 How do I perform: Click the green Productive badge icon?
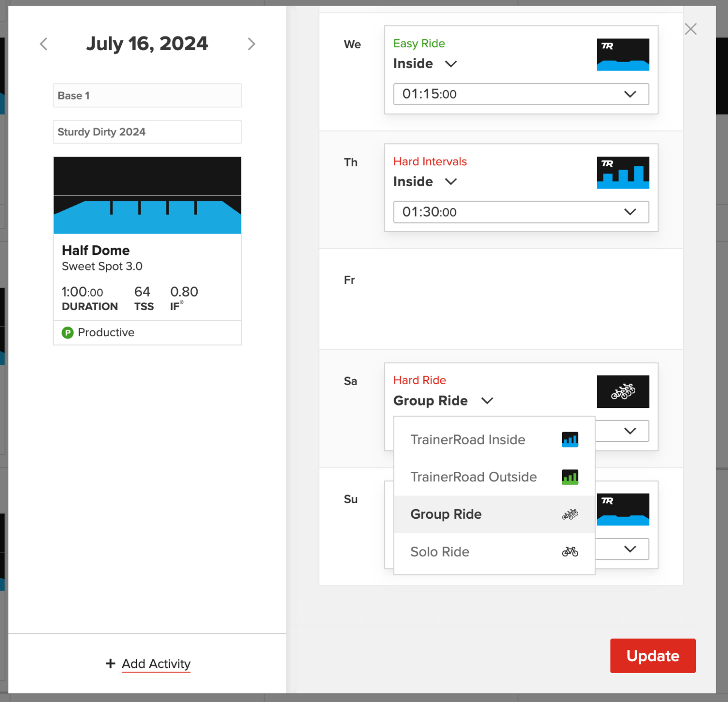click(68, 333)
